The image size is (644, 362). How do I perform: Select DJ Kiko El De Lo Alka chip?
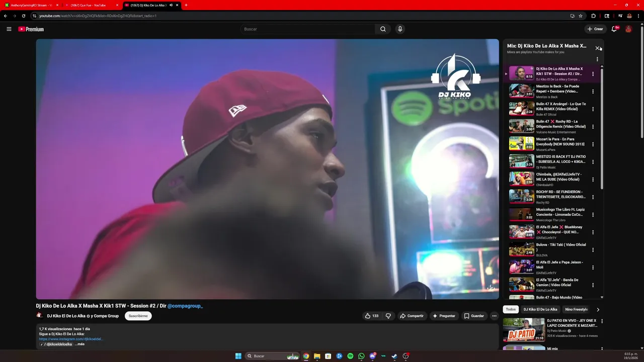[540, 309]
